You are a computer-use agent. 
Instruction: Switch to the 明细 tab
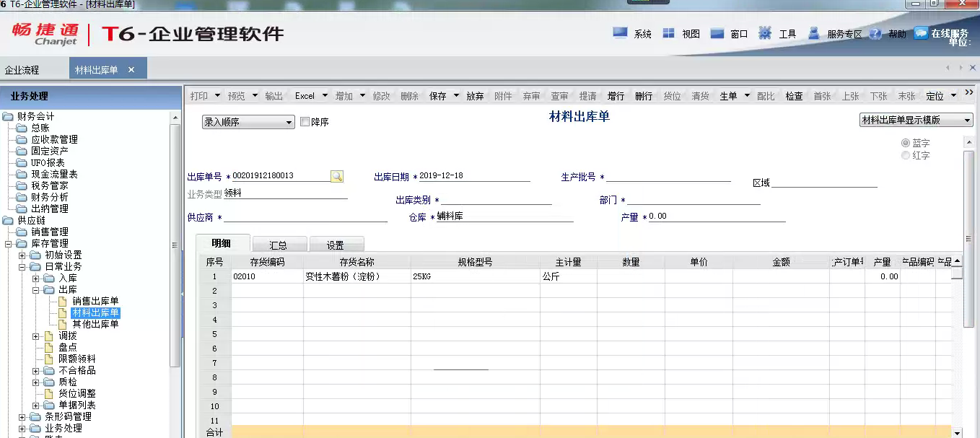[222, 243]
